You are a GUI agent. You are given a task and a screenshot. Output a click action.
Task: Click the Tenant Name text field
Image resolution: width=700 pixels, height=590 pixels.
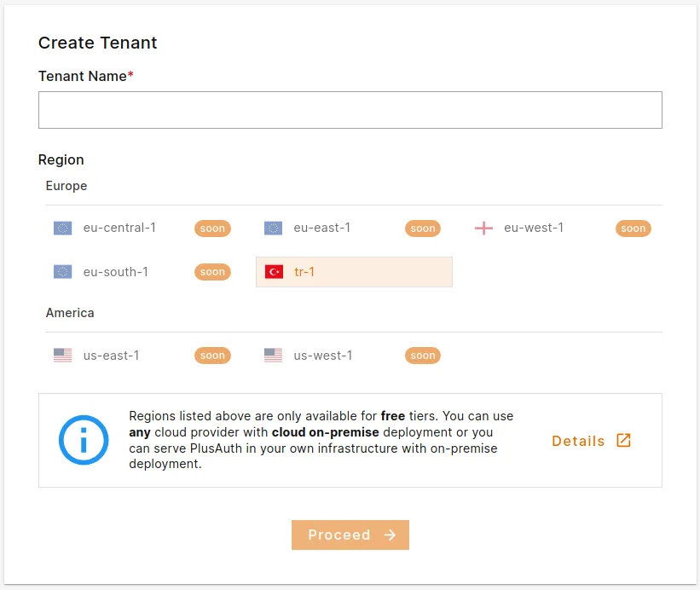point(350,109)
